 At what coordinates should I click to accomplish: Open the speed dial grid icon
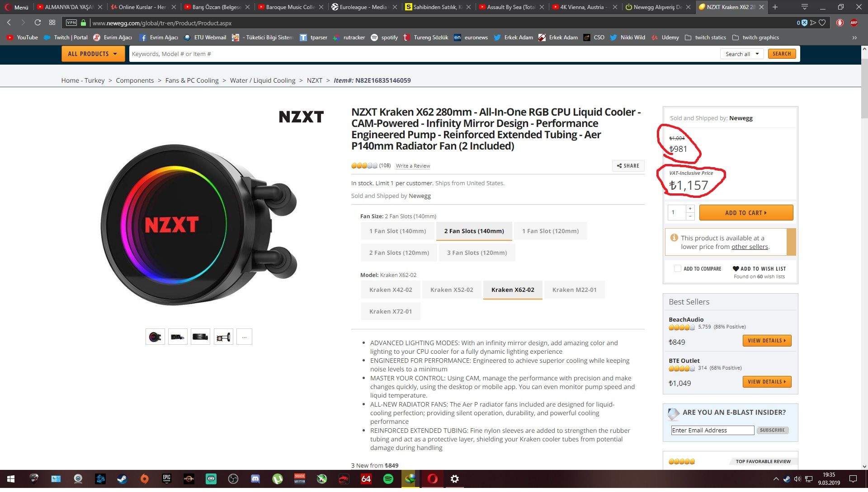pos(52,23)
